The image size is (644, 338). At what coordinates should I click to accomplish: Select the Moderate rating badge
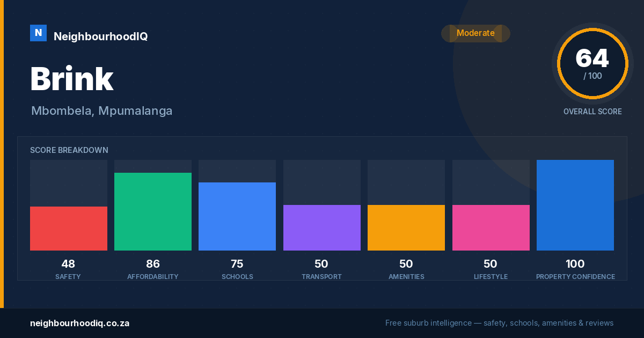pyautogui.click(x=475, y=33)
